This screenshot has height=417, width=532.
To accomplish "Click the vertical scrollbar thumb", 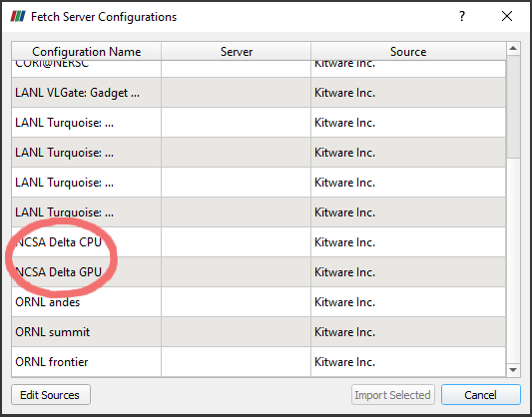I will tap(513, 107).
